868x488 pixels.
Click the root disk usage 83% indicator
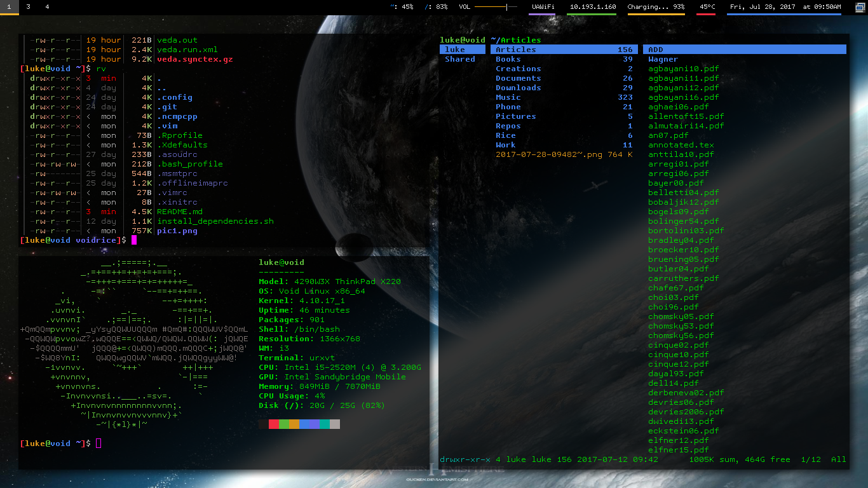pyautogui.click(x=437, y=7)
